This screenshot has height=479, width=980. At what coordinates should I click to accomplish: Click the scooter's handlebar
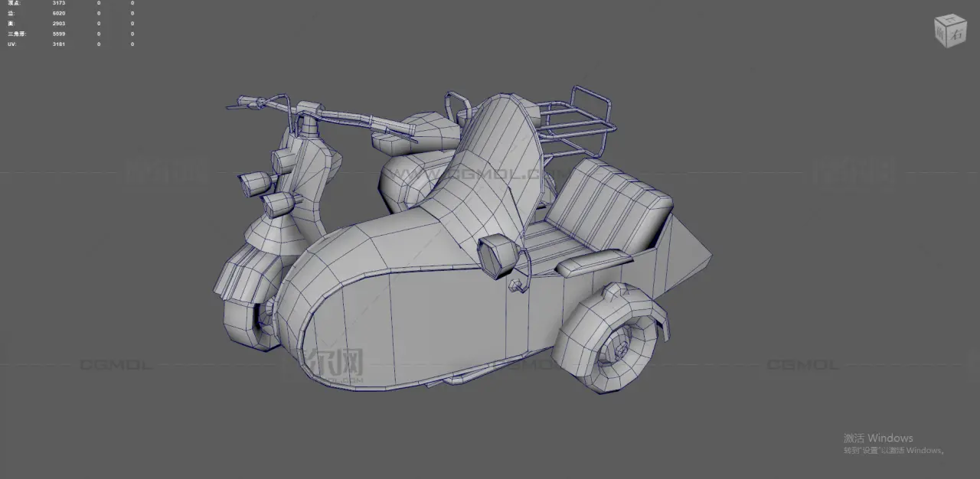345,117
